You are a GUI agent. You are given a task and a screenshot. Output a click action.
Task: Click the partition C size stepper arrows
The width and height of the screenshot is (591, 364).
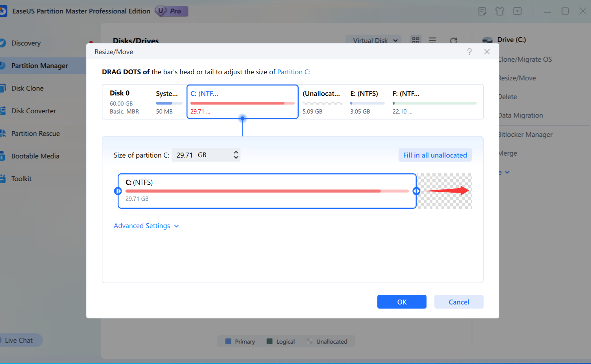pyautogui.click(x=236, y=155)
